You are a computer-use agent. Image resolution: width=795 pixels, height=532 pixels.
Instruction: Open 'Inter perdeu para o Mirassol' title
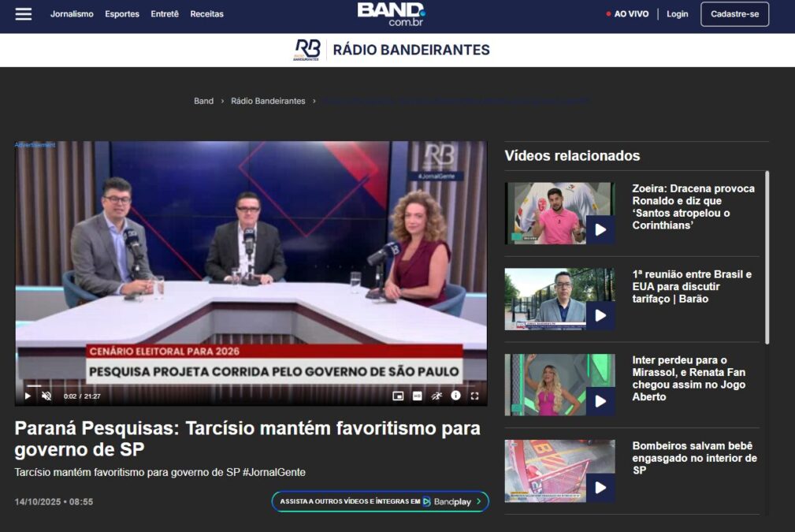689,378
